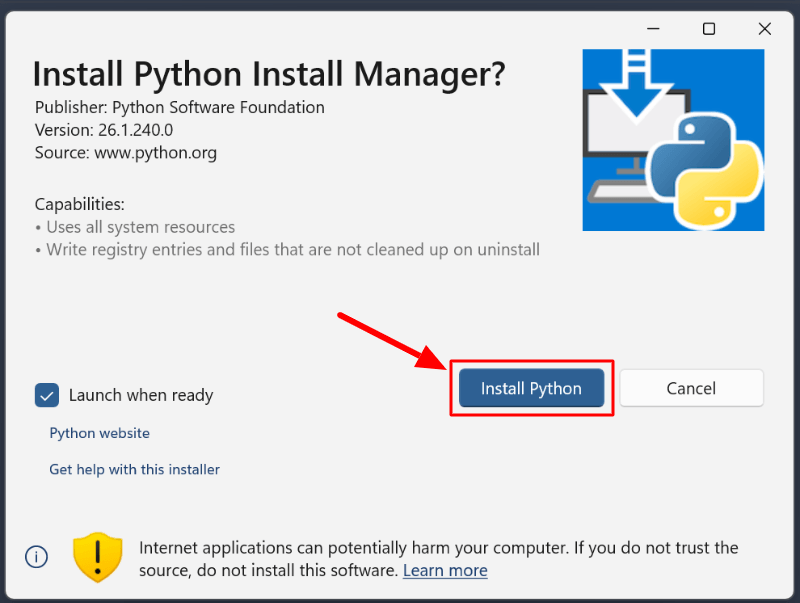Close the installer dialog
Screen dimensions: 800x603
pos(764,29)
